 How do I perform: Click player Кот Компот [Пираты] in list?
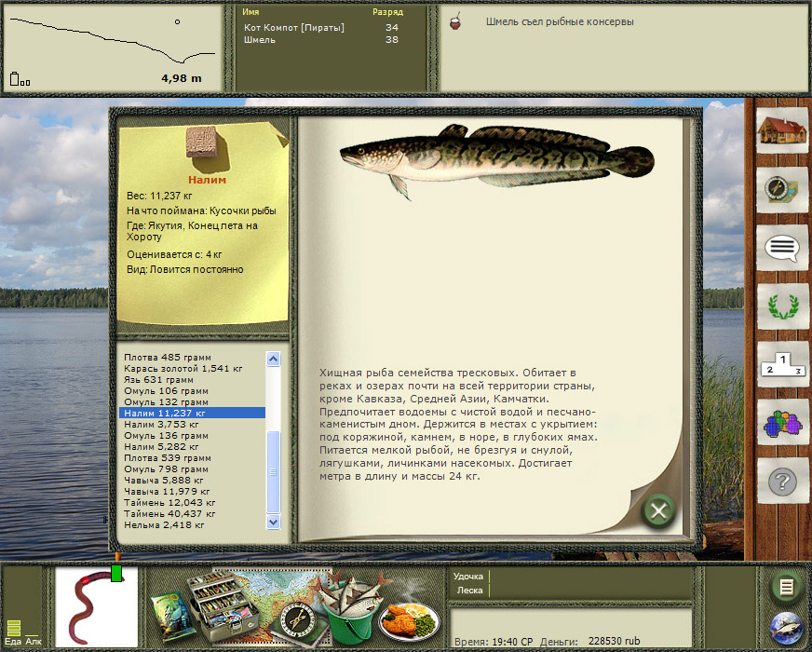294,28
